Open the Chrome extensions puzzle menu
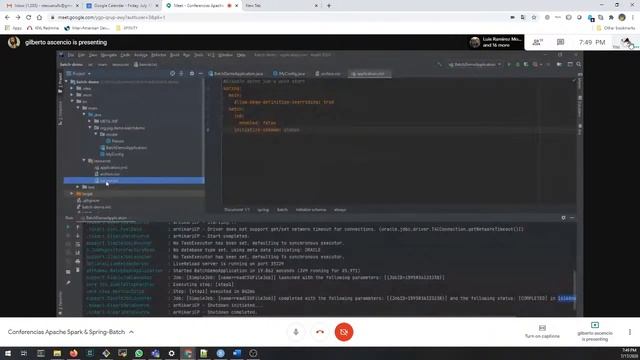 pos(611,18)
